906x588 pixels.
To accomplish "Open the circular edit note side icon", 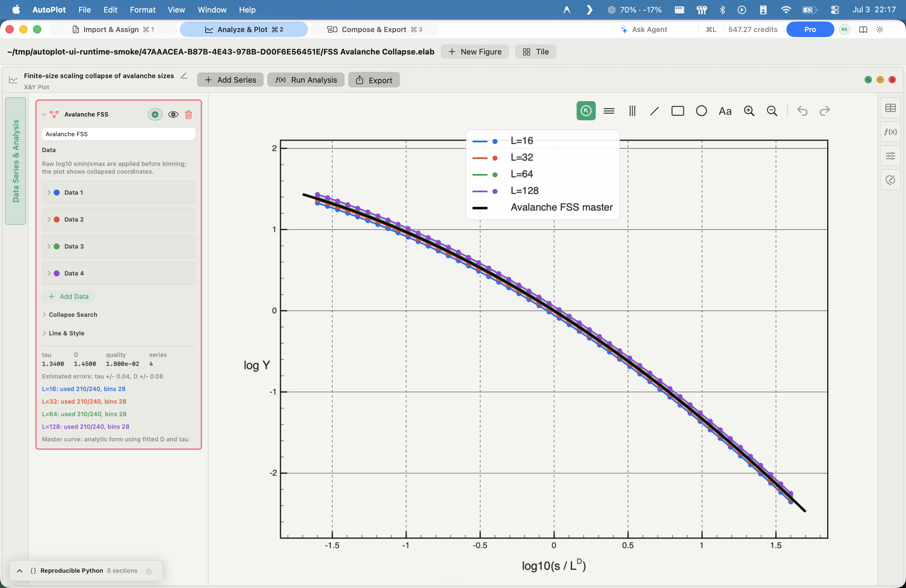I will (890, 180).
